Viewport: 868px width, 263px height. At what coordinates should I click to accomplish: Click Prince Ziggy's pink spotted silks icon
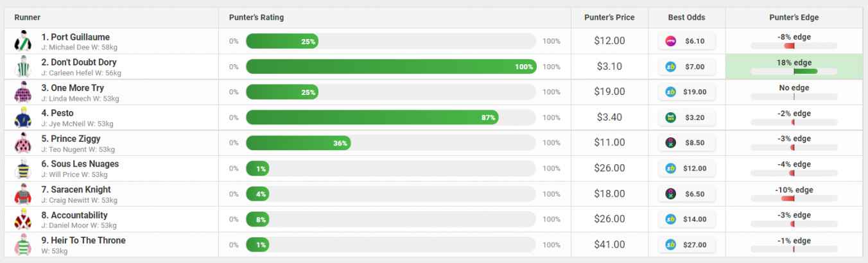click(x=22, y=143)
